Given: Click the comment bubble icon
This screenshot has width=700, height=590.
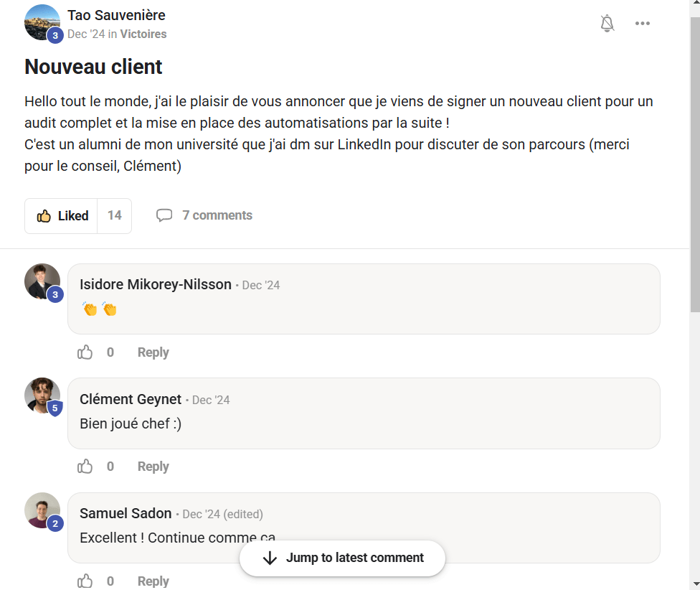Looking at the screenshot, I should tap(164, 215).
